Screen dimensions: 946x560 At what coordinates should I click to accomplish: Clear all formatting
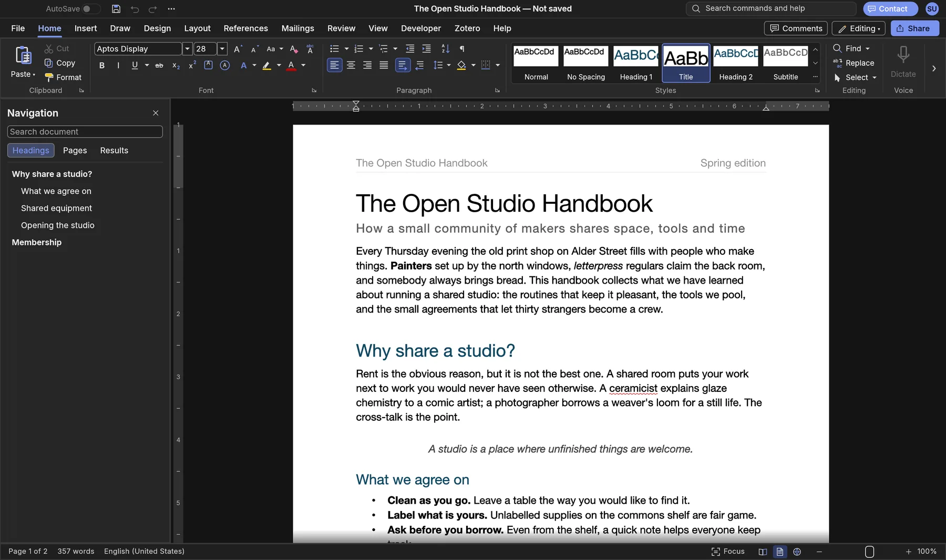294,49
